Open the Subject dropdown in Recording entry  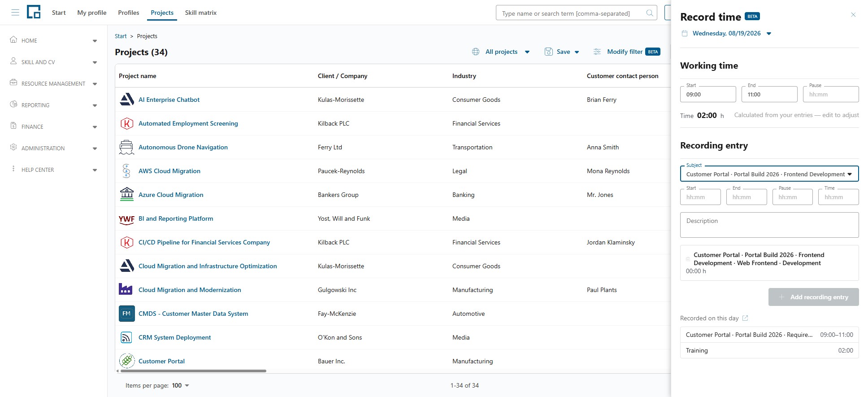[769, 174]
